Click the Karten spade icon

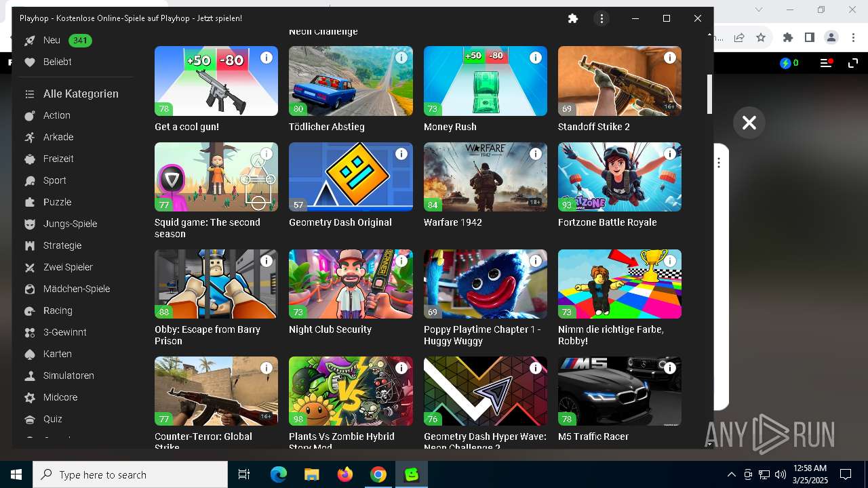pos(30,354)
